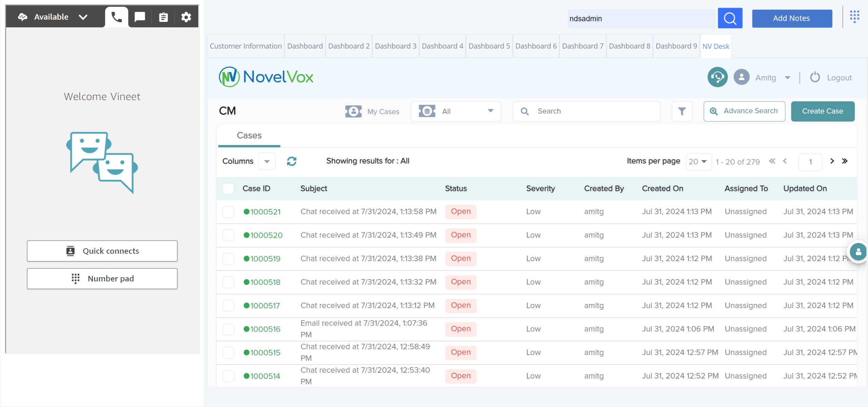
Task: Refresh the cases list
Action: pyautogui.click(x=292, y=161)
